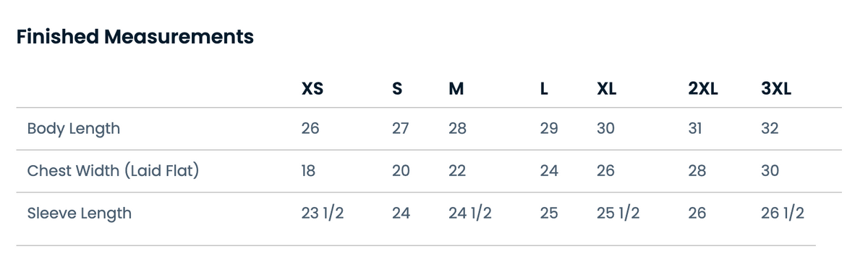
Task: Select the XL size column header
Action: [607, 89]
